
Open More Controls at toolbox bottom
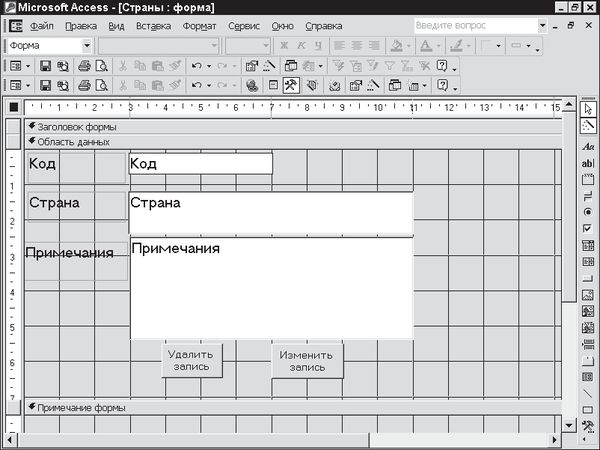point(588,426)
